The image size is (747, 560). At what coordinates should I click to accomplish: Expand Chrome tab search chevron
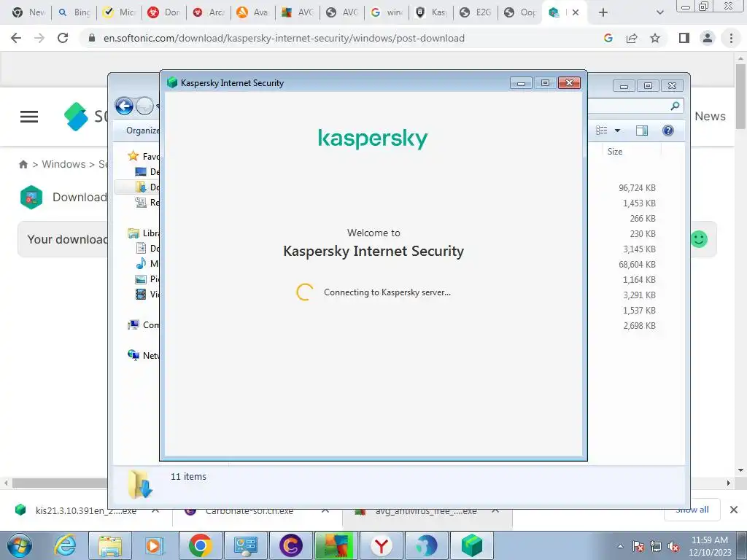[659, 12]
